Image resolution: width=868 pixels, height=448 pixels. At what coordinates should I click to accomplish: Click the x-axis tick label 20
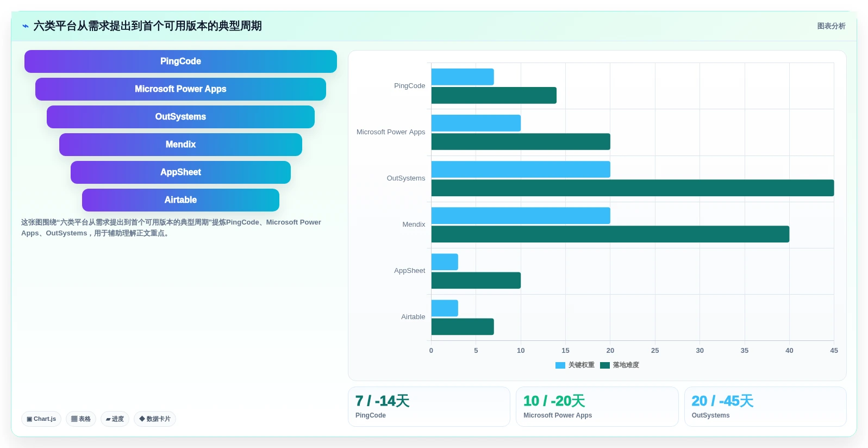tap(610, 351)
